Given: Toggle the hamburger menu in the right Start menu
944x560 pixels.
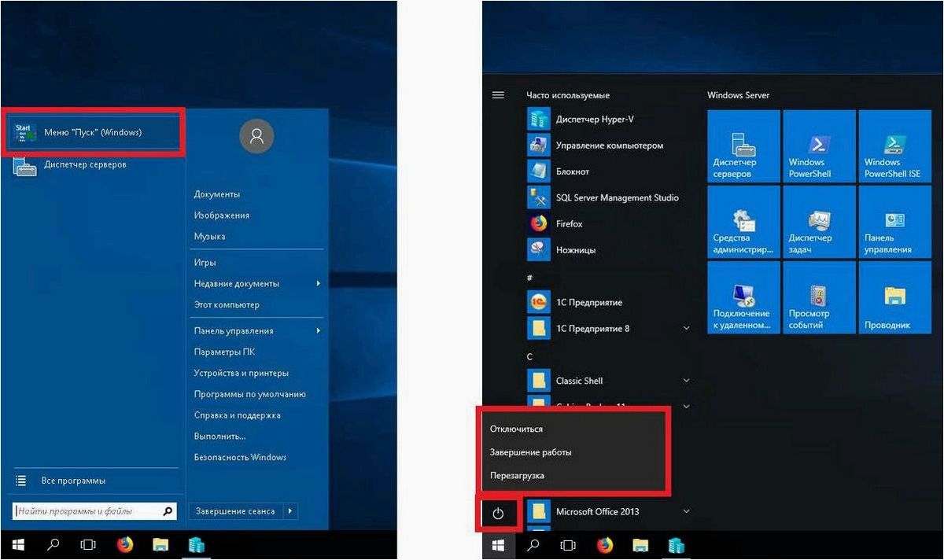Looking at the screenshot, I should (x=497, y=95).
